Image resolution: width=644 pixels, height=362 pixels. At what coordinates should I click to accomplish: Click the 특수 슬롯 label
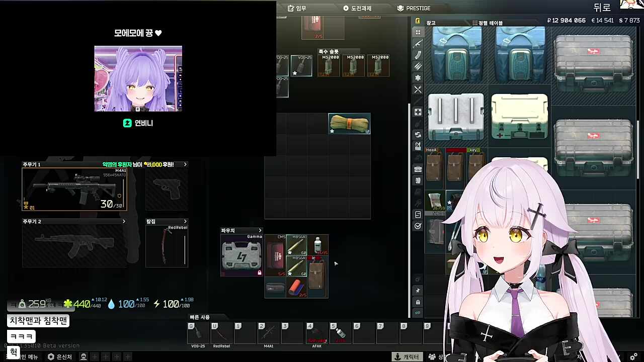(329, 51)
